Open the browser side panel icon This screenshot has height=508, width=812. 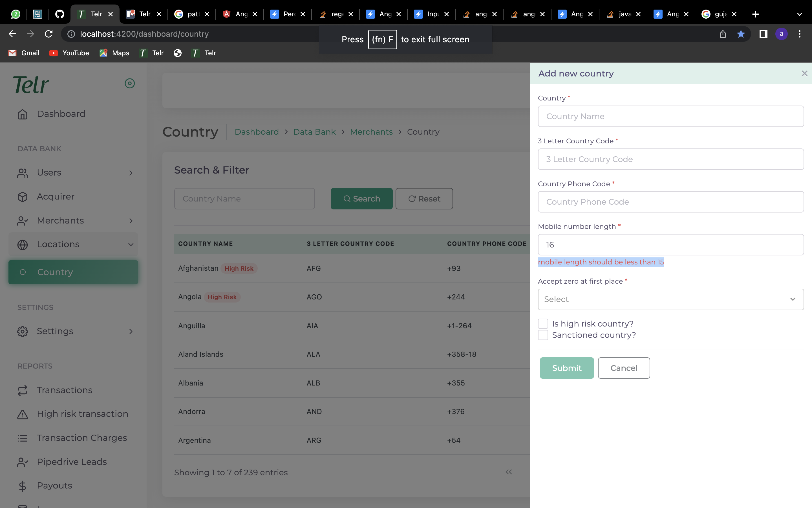[763, 34]
